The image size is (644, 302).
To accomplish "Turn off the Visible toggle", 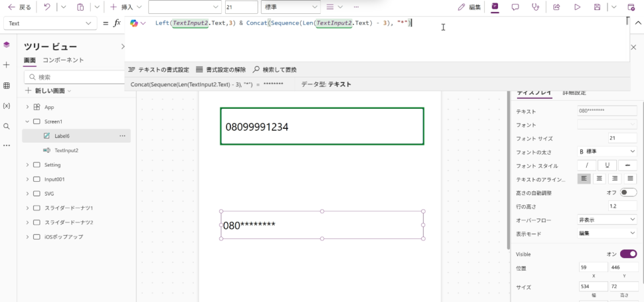I will [x=628, y=254].
